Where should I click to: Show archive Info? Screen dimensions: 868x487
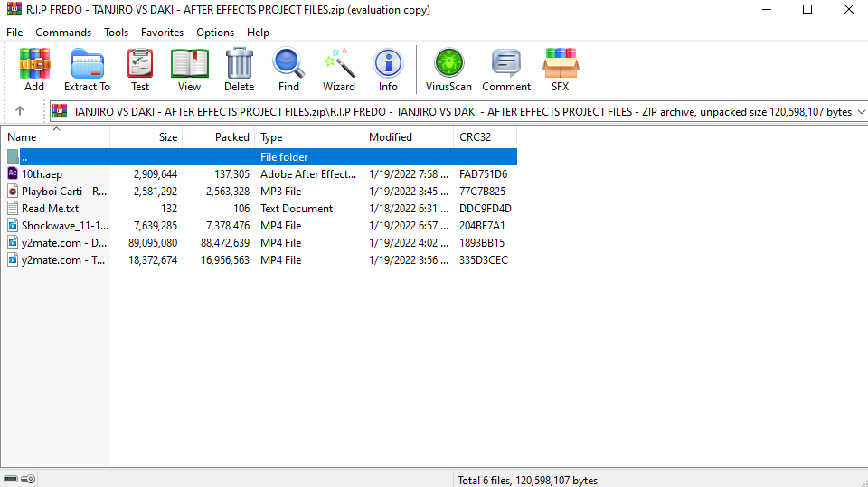[388, 63]
